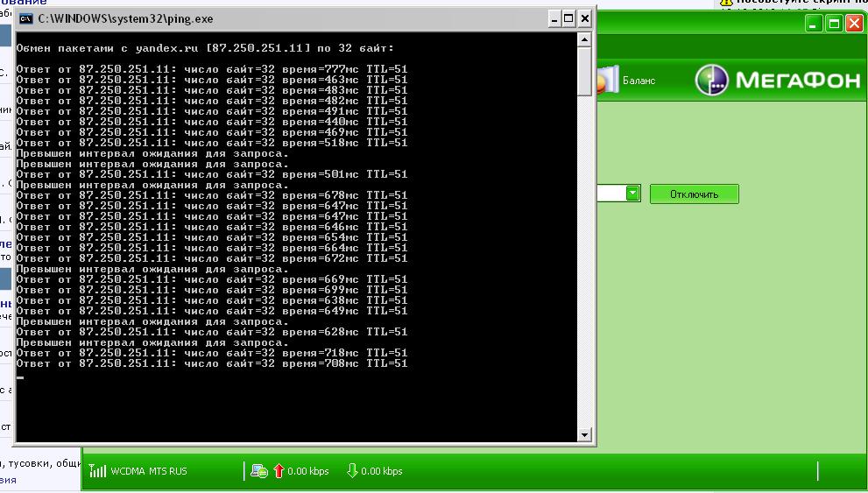This screenshot has height=493, width=868.
Task: Click the ping reply line with время=501мс
Action: [212, 174]
